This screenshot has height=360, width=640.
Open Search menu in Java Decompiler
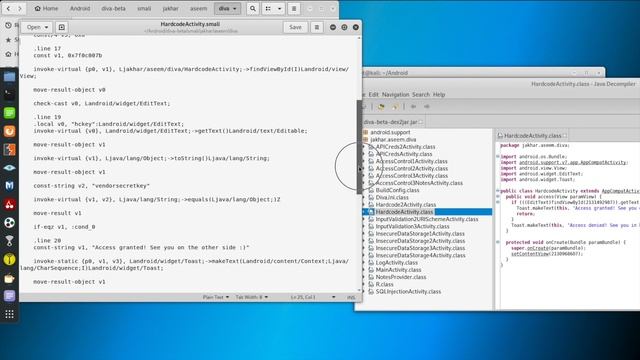(x=421, y=95)
